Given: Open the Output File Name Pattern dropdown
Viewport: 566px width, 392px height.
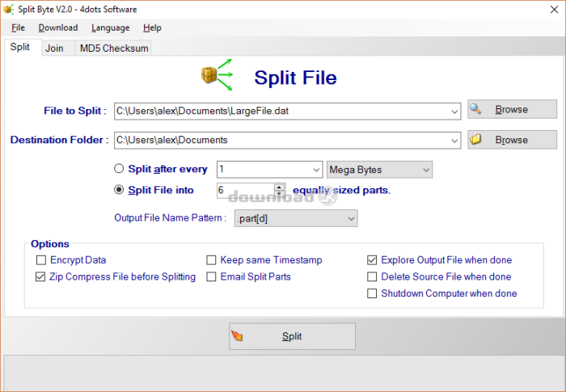Looking at the screenshot, I should click(351, 218).
